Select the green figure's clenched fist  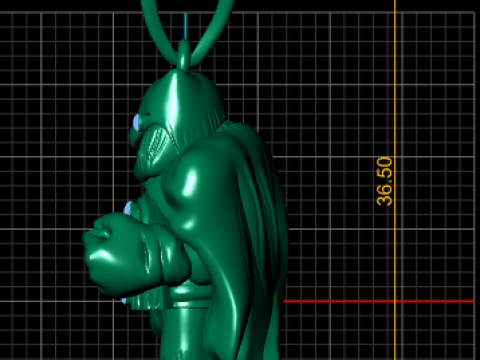tap(115, 254)
